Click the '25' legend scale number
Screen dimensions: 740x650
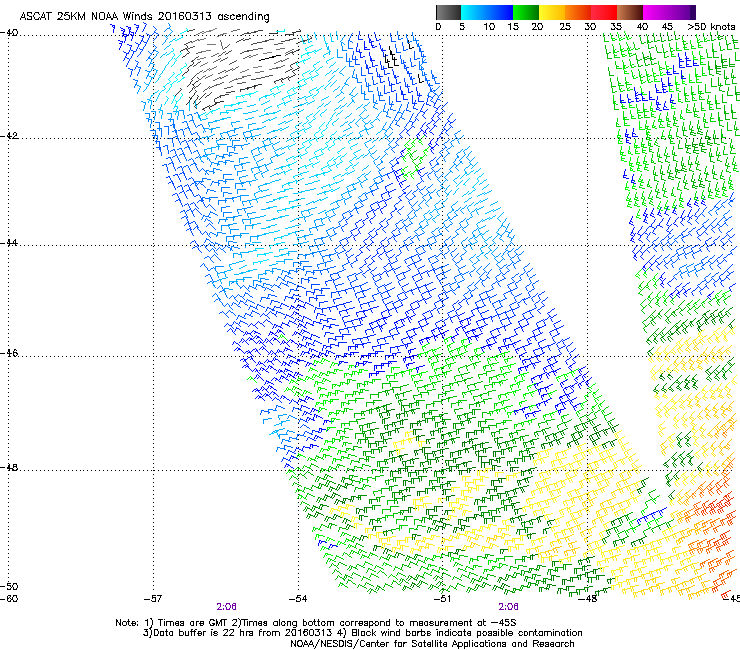pos(565,27)
